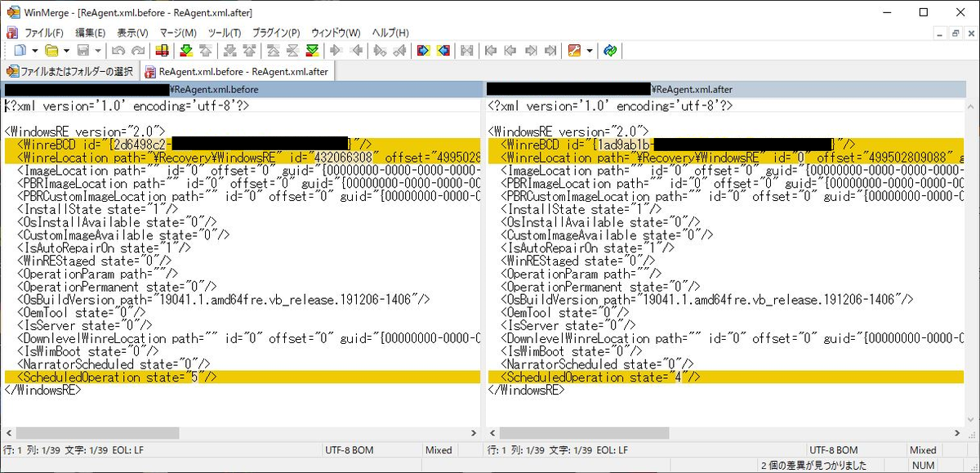This screenshot has height=473, width=980.
Task: Click status text 2 個の差異が見つかりました
Action: [x=813, y=466]
